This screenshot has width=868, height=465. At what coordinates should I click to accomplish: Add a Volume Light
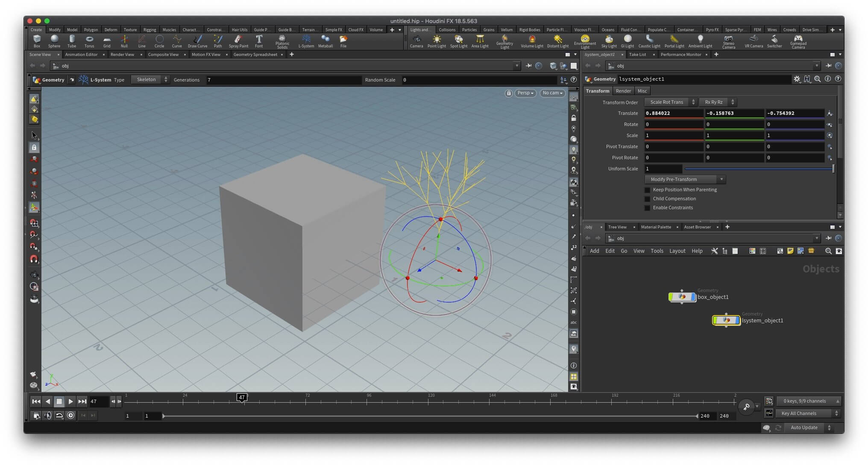pyautogui.click(x=532, y=41)
